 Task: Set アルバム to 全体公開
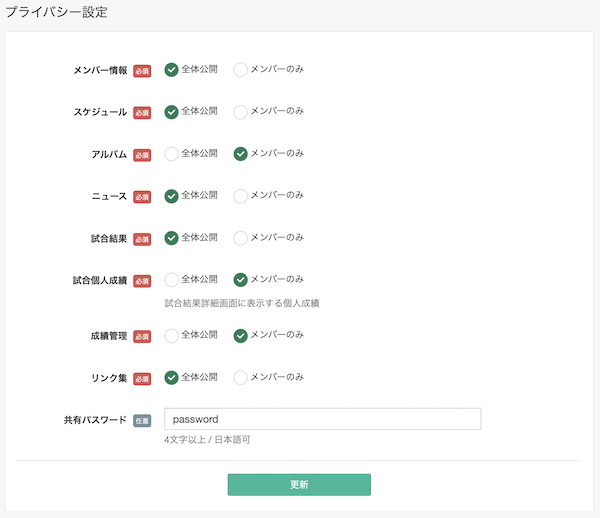pyautogui.click(x=172, y=154)
